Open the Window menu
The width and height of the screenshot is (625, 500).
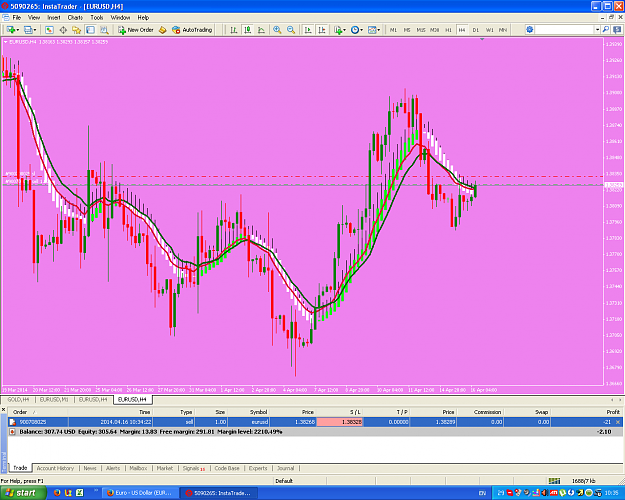coord(120,18)
